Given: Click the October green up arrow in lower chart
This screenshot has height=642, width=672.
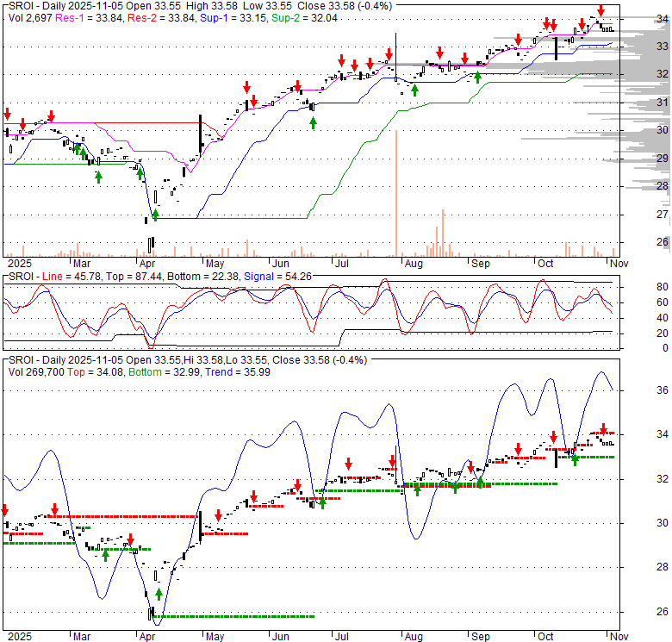Looking at the screenshot, I should (575, 459).
